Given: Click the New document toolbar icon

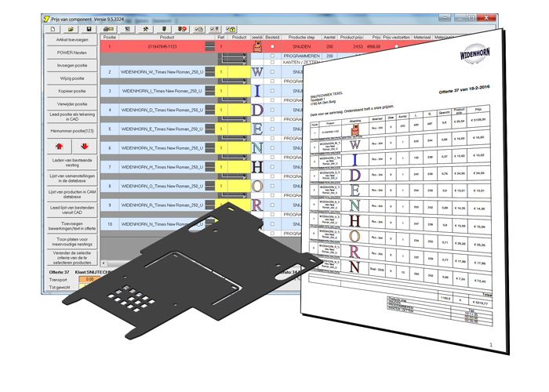Looking at the screenshot, I should click(x=53, y=29).
